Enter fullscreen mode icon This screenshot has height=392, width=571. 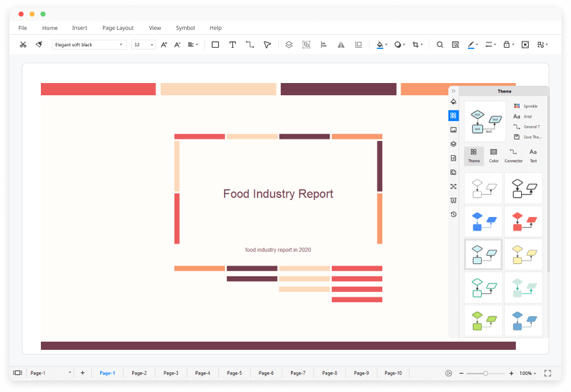click(548, 374)
